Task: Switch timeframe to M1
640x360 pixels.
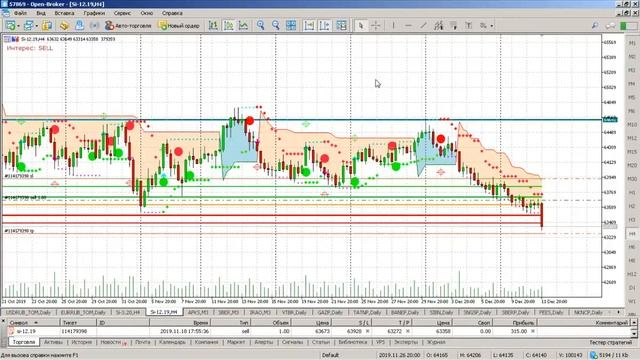Action: pyautogui.click(x=632, y=43)
